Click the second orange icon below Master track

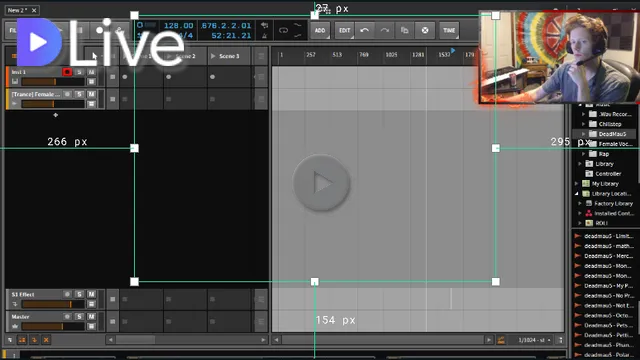click(x=22, y=340)
